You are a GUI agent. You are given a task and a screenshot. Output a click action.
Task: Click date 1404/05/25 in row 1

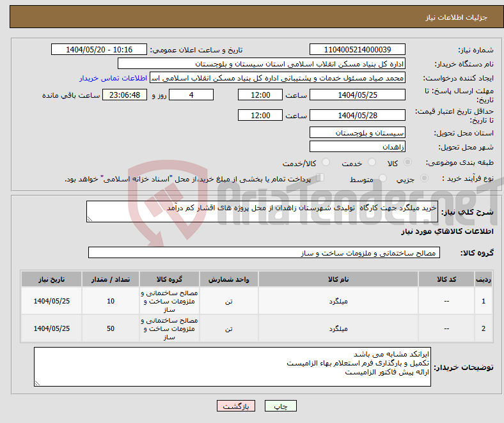click(x=51, y=301)
